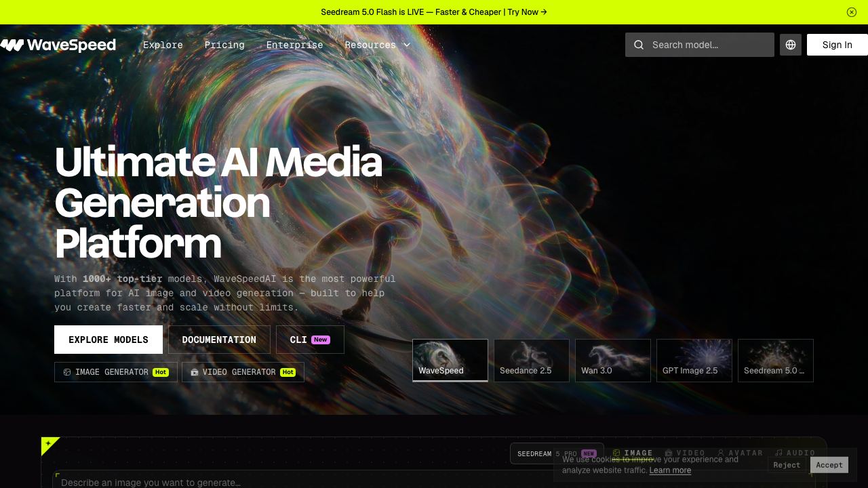868x488 pixels.
Task: Reject cookies
Action: (x=787, y=465)
